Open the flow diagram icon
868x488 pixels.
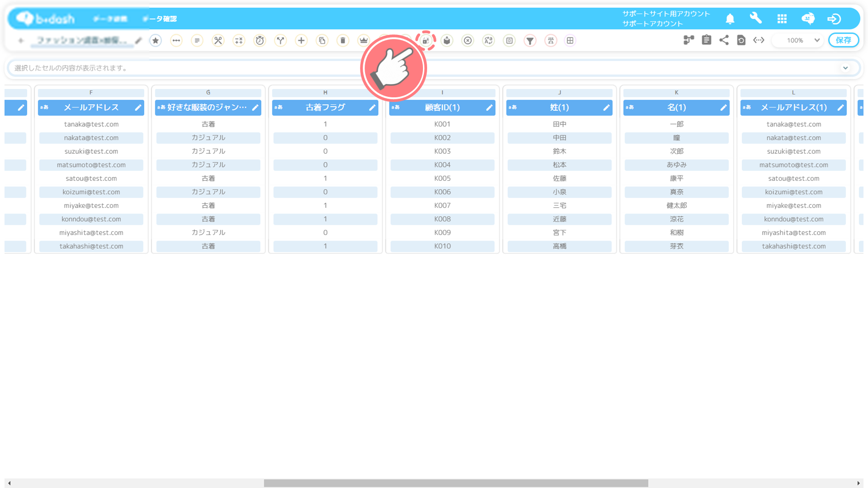(688, 40)
